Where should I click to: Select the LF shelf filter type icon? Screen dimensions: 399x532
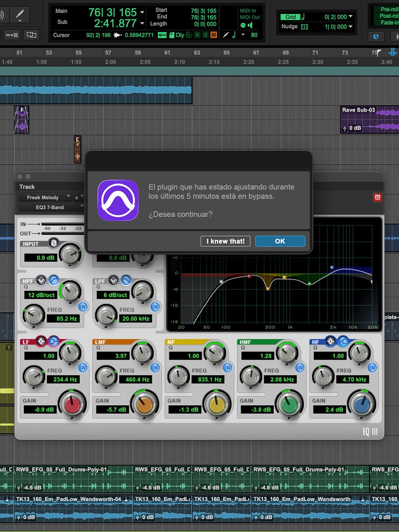coord(54,341)
